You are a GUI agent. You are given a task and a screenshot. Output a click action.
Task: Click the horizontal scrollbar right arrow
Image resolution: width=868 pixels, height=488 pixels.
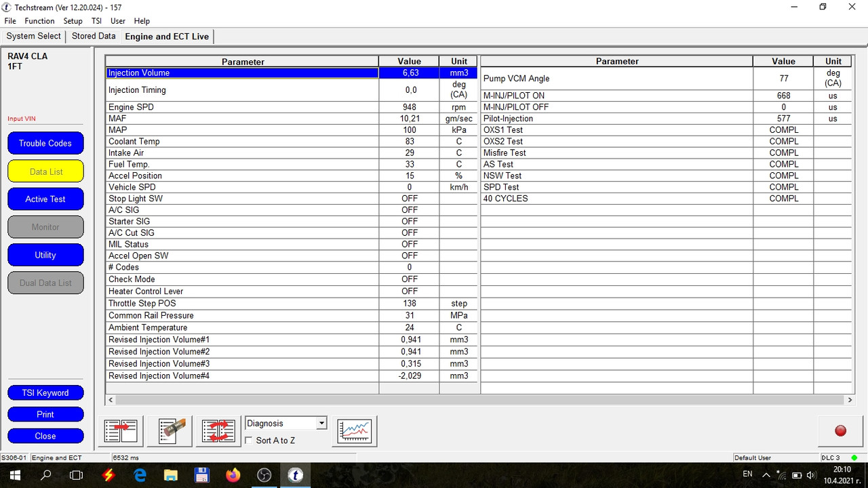point(849,400)
